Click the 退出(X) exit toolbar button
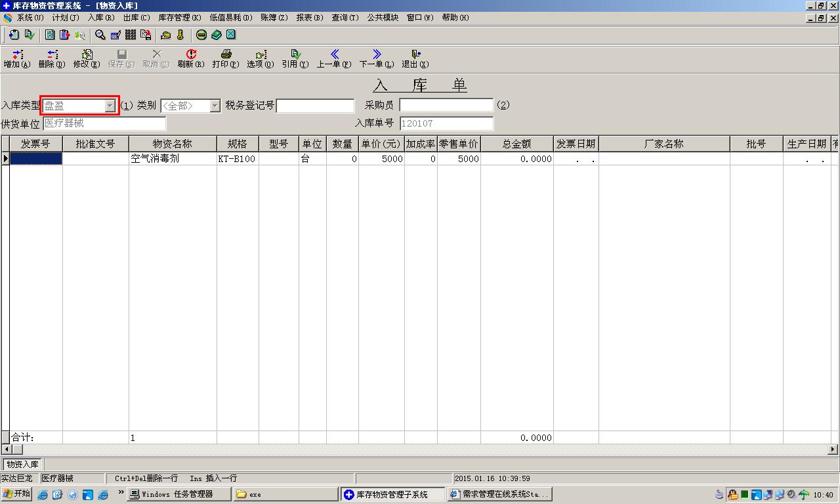Viewport: 840px width, 504px height. 415,59
